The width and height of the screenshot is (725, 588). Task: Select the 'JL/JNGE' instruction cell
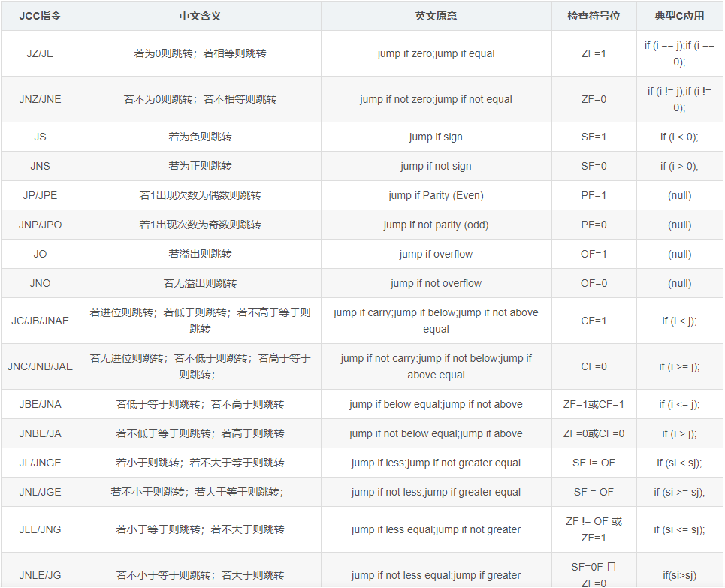(x=41, y=463)
